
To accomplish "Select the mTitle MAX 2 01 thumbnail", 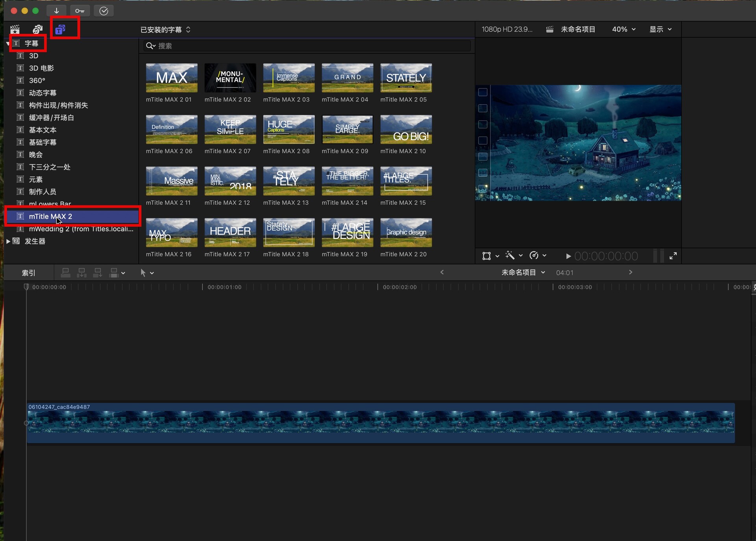I will tap(172, 78).
